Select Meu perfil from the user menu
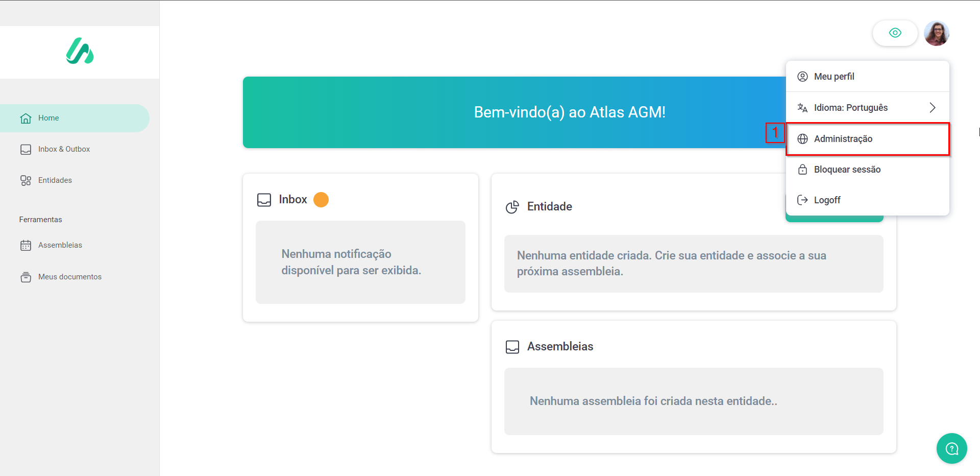This screenshot has height=476, width=980. (834, 77)
